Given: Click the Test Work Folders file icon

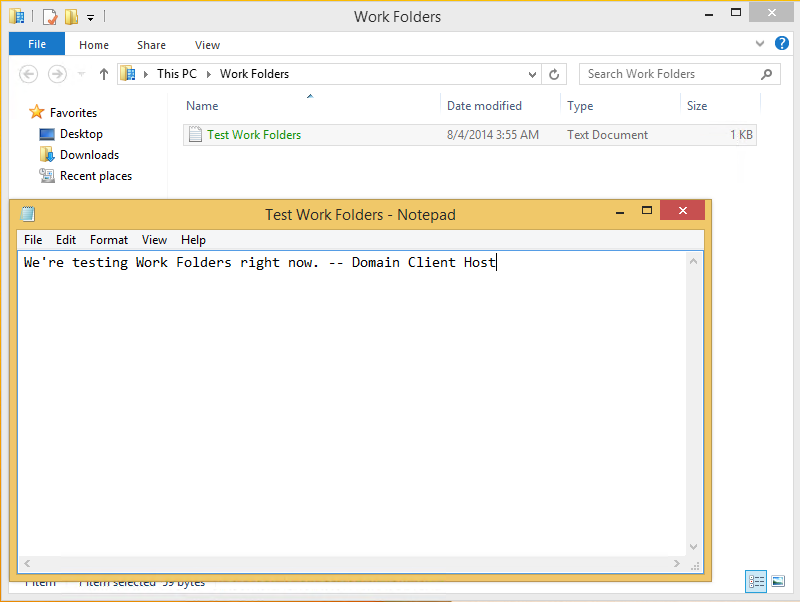Looking at the screenshot, I should click(195, 134).
